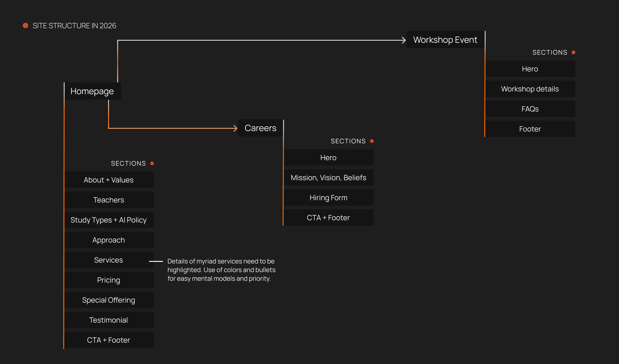Click 'CTA + Footer' under Careers sections
This screenshot has height=364, width=619.
click(328, 218)
